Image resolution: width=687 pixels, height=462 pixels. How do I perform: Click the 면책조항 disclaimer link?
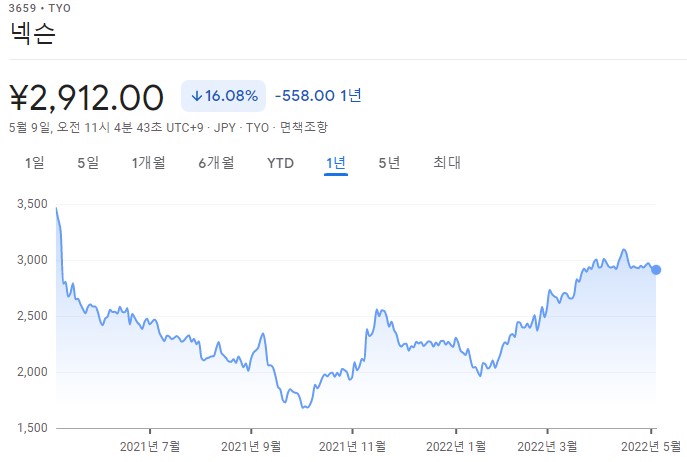click(304, 128)
